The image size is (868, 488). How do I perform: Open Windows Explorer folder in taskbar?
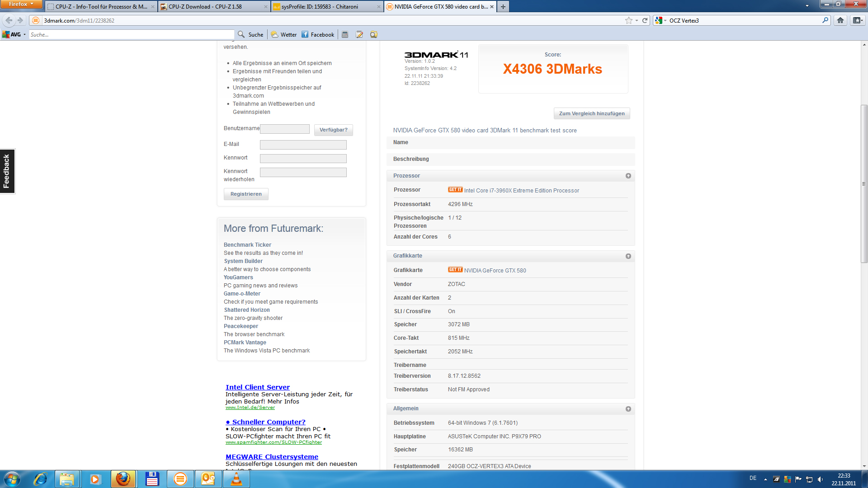click(67, 479)
